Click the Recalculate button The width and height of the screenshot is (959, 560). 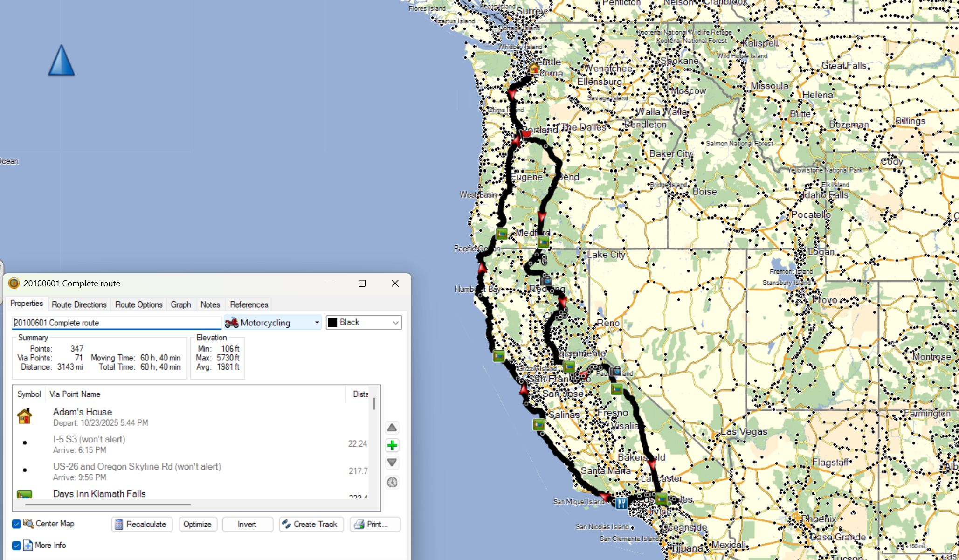(142, 524)
